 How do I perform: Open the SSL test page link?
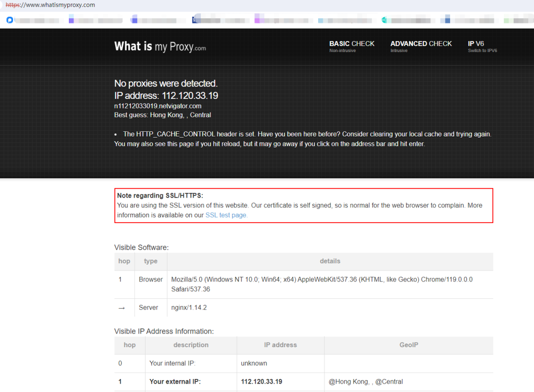point(226,215)
